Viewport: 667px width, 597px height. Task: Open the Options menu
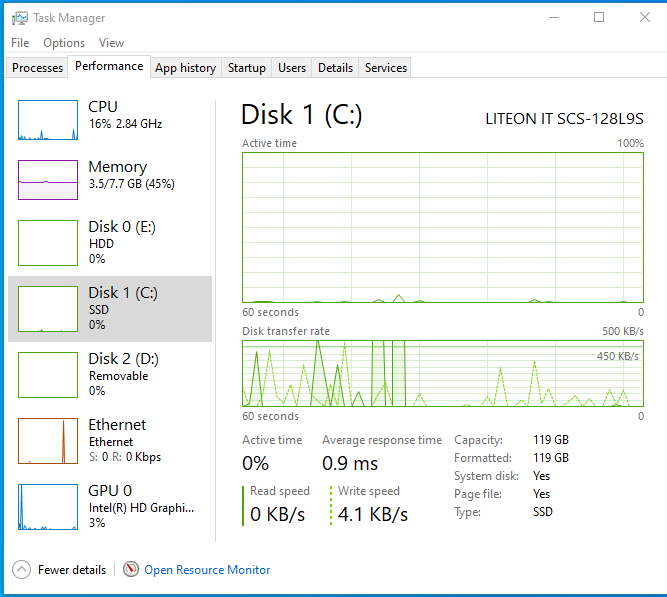pos(64,43)
